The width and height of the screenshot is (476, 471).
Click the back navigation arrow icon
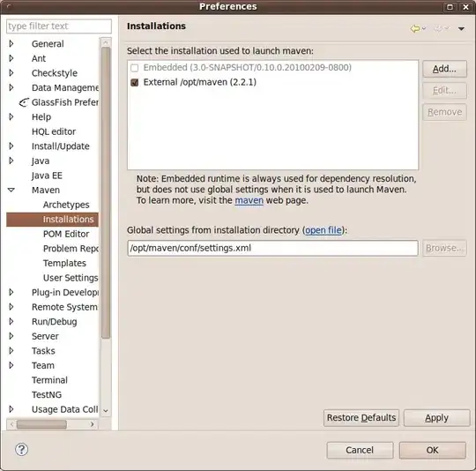[415, 28]
